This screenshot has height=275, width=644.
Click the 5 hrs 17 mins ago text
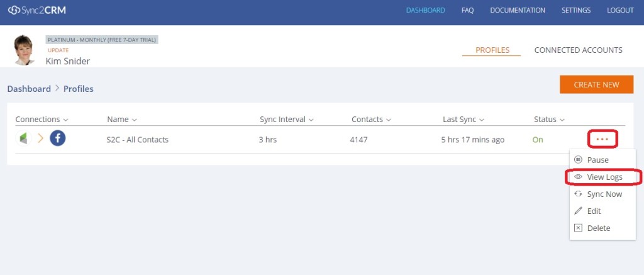(473, 140)
